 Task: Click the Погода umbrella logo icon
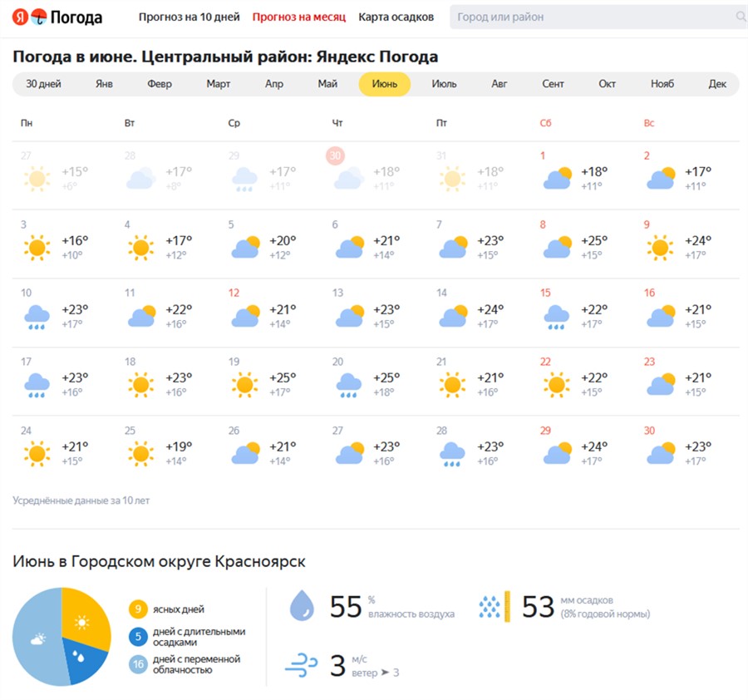(38, 17)
